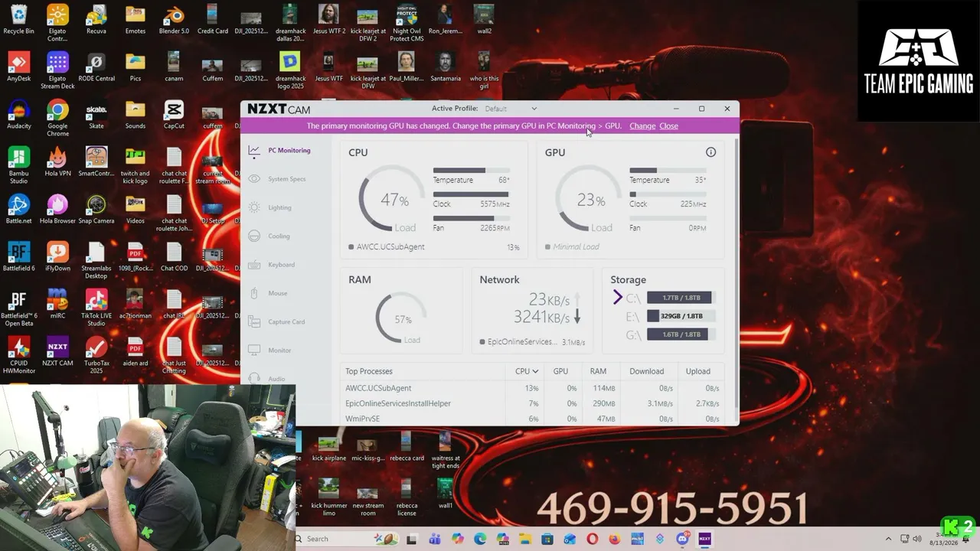
Task: Sort Top Processes by GPU column
Action: click(560, 371)
